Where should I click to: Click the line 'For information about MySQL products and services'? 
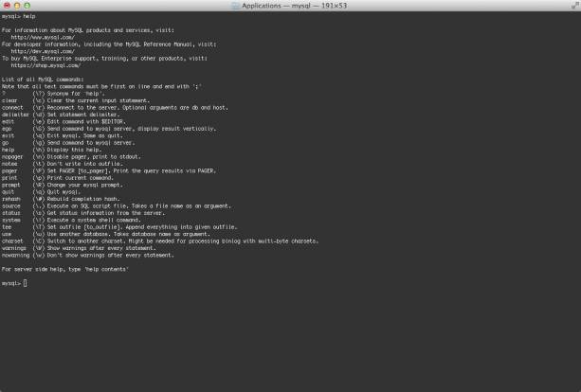[x=88, y=30]
